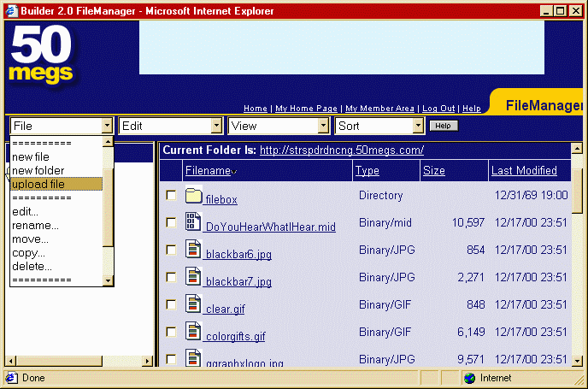Click the colorgifts.gif file icon

click(x=193, y=333)
